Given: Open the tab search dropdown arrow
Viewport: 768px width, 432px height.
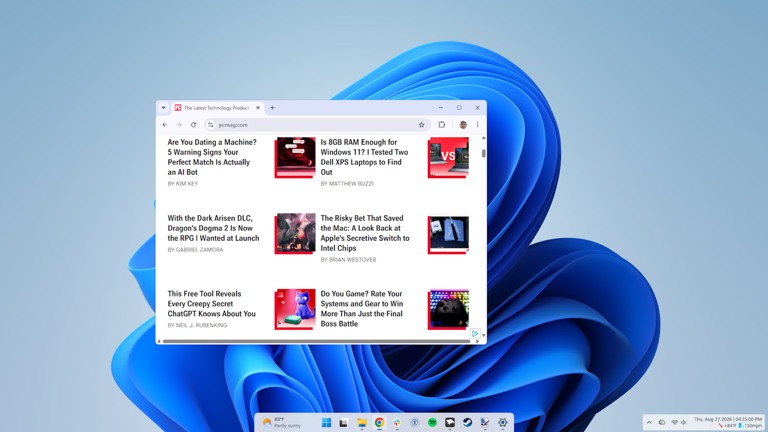Looking at the screenshot, I should click(x=164, y=108).
